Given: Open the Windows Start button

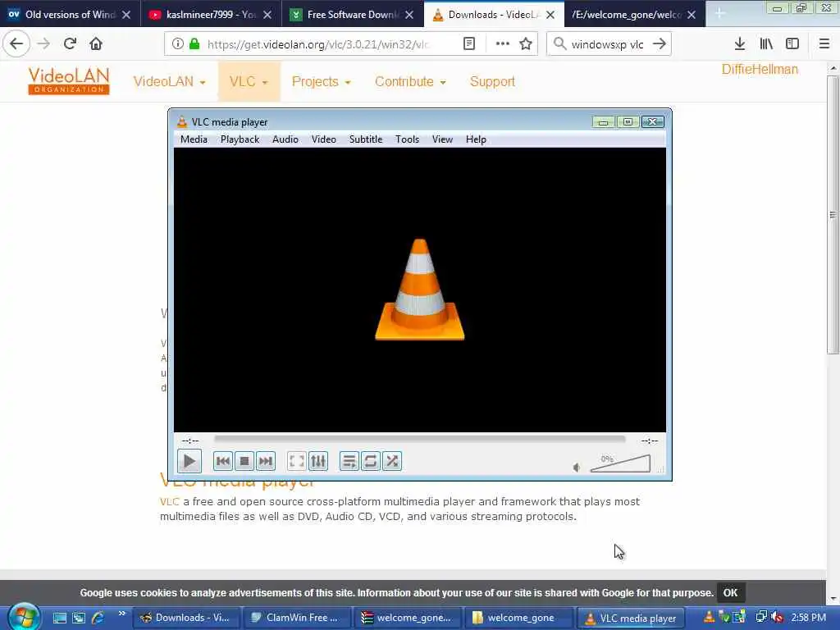Looking at the screenshot, I should coord(24,617).
